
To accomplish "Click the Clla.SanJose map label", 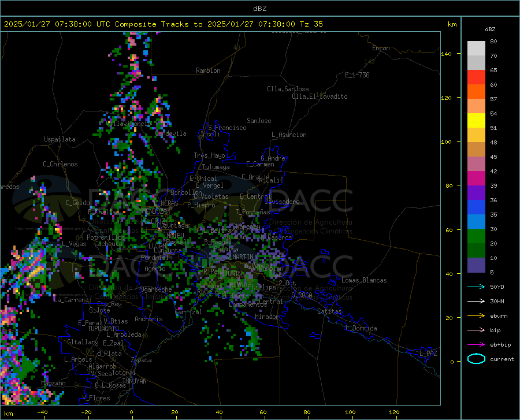I will click(x=288, y=89).
